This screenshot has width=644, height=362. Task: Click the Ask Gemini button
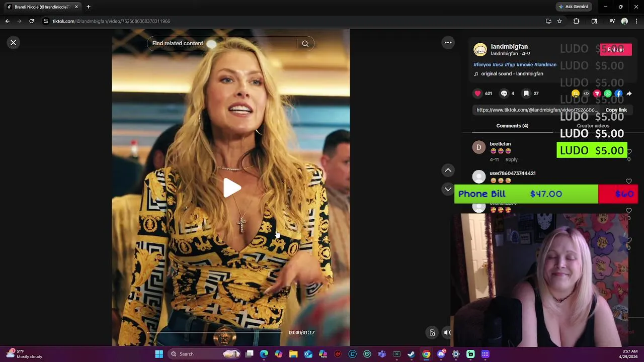pyautogui.click(x=573, y=7)
